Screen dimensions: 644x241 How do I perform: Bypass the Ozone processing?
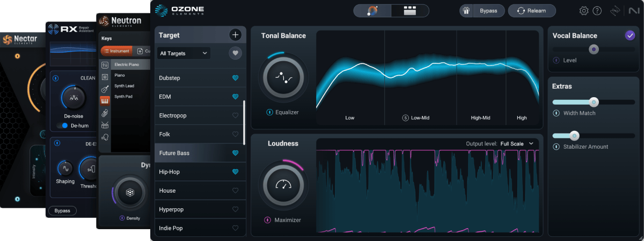pos(488,11)
